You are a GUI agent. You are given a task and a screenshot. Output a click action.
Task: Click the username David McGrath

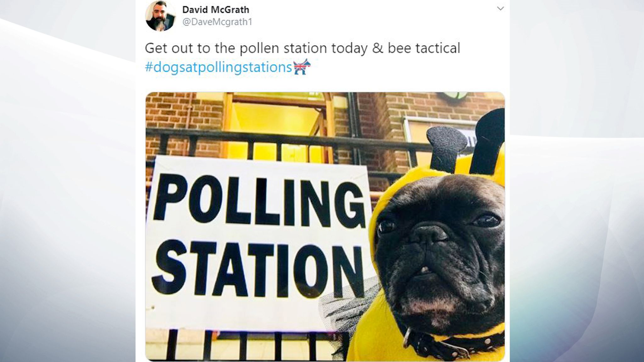tap(215, 10)
